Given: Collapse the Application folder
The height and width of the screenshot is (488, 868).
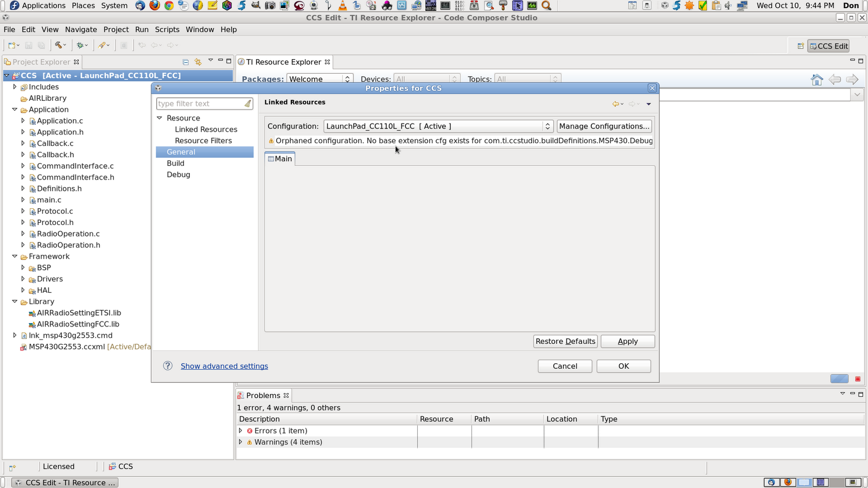Looking at the screenshot, I should (x=15, y=110).
